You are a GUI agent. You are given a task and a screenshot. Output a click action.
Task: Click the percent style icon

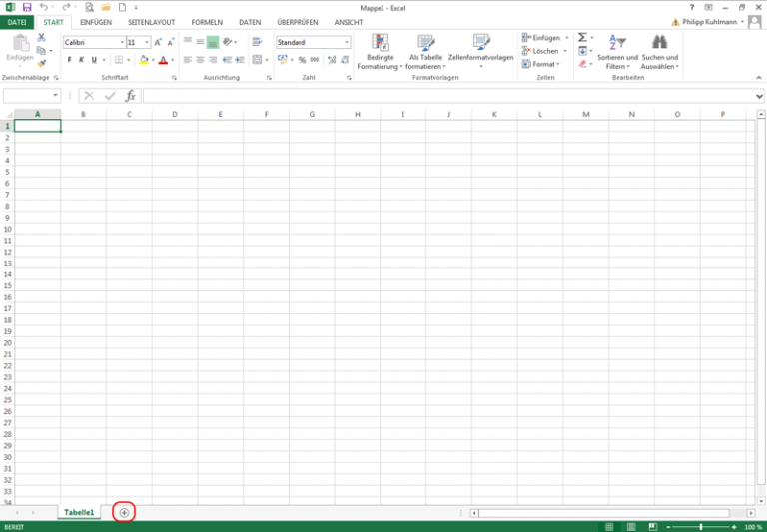(x=302, y=60)
